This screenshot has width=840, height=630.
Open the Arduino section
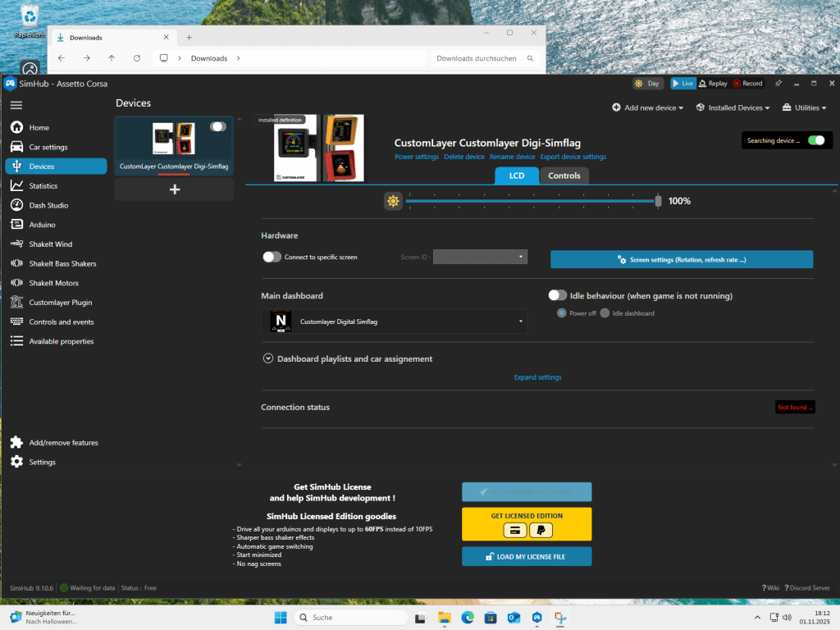coord(42,225)
